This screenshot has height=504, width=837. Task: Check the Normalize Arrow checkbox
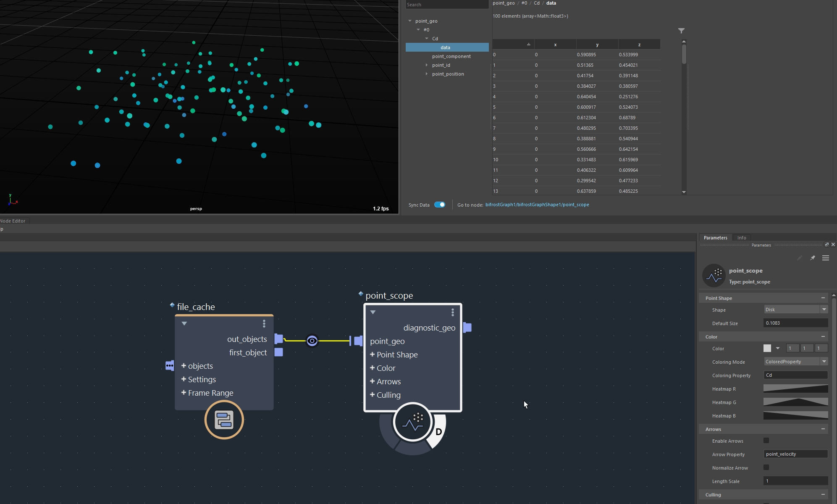point(766,467)
